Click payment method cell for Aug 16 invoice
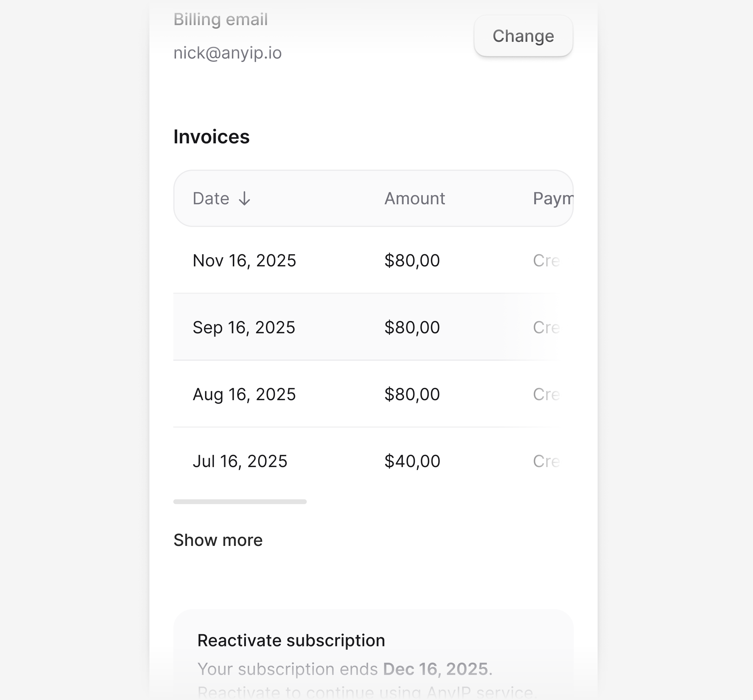 coord(546,394)
